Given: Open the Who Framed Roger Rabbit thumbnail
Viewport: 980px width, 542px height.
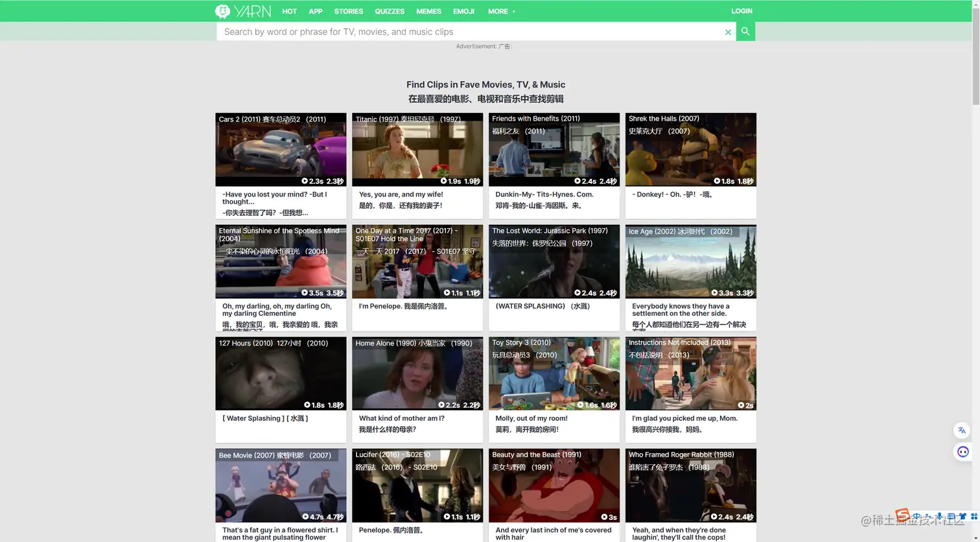Looking at the screenshot, I should [x=691, y=486].
